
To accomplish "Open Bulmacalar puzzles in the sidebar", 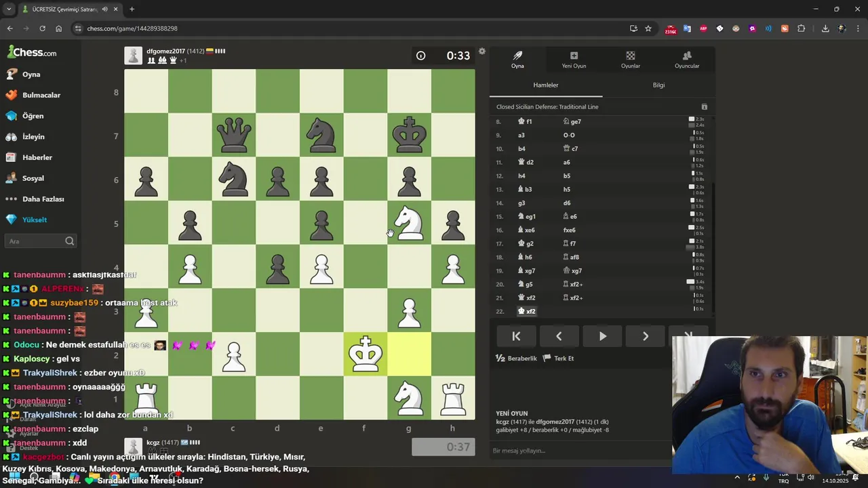I will point(41,95).
